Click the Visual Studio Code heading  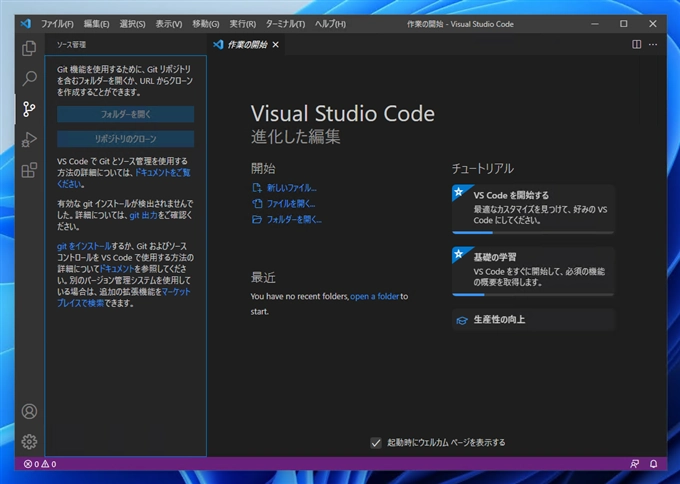click(x=343, y=114)
